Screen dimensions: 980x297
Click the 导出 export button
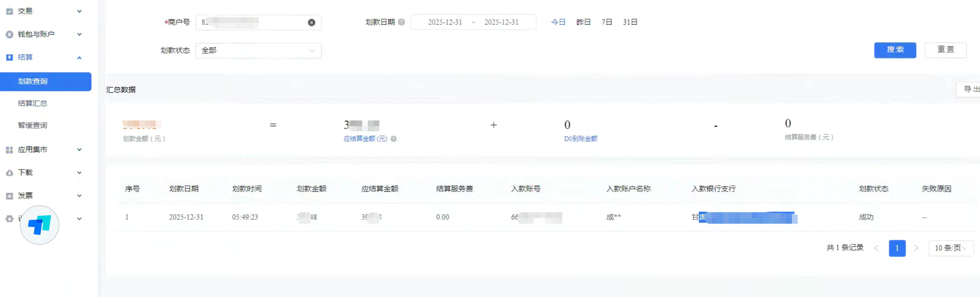[x=971, y=89]
